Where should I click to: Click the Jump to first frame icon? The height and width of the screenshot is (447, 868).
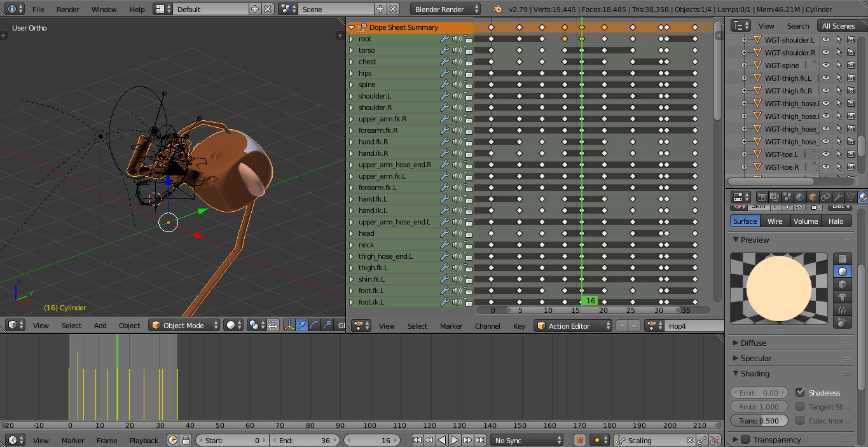417,439
